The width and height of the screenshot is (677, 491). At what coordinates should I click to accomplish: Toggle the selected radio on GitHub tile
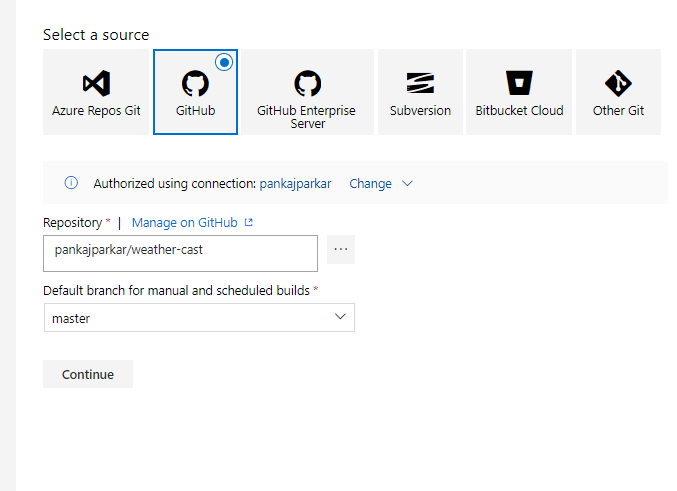point(224,63)
